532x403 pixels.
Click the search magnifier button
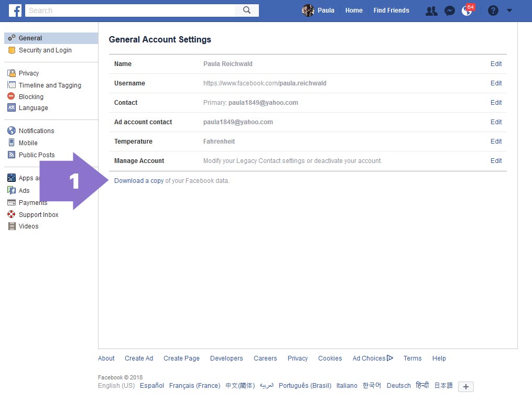coord(247,10)
